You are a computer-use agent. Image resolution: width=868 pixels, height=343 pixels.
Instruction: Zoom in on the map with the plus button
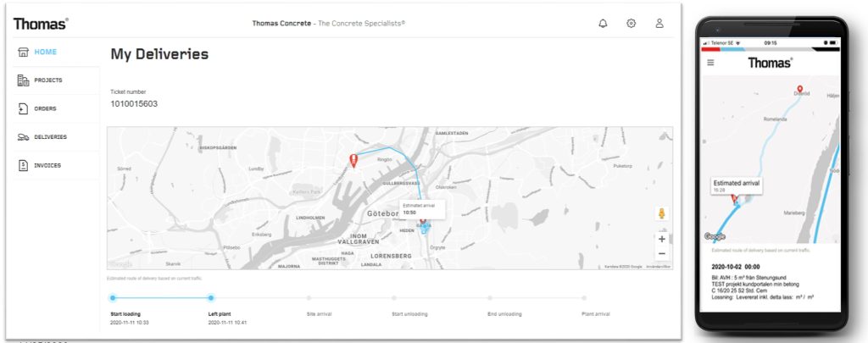(x=661, y=239)
